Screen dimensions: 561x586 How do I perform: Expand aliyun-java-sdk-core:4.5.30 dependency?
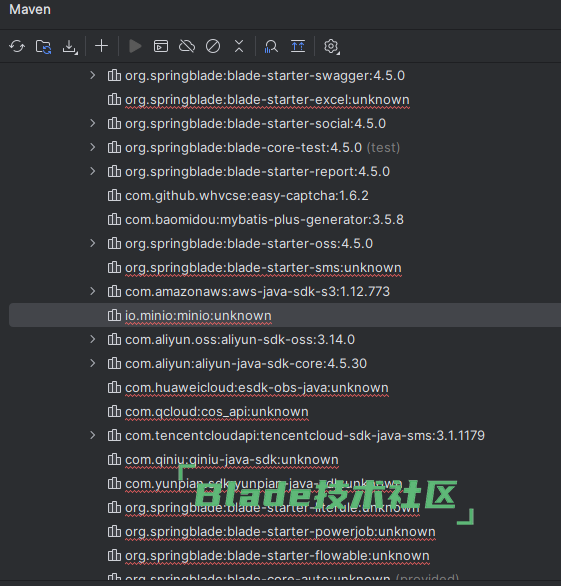(x=93, y=363)
